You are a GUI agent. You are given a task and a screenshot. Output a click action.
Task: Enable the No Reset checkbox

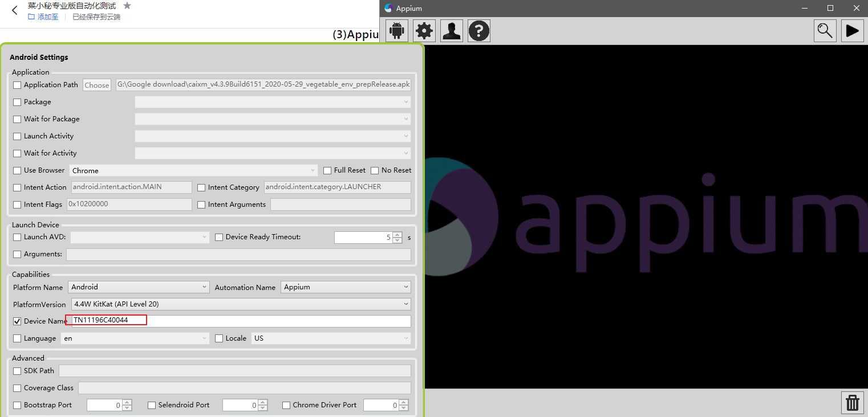coord(375,170)
